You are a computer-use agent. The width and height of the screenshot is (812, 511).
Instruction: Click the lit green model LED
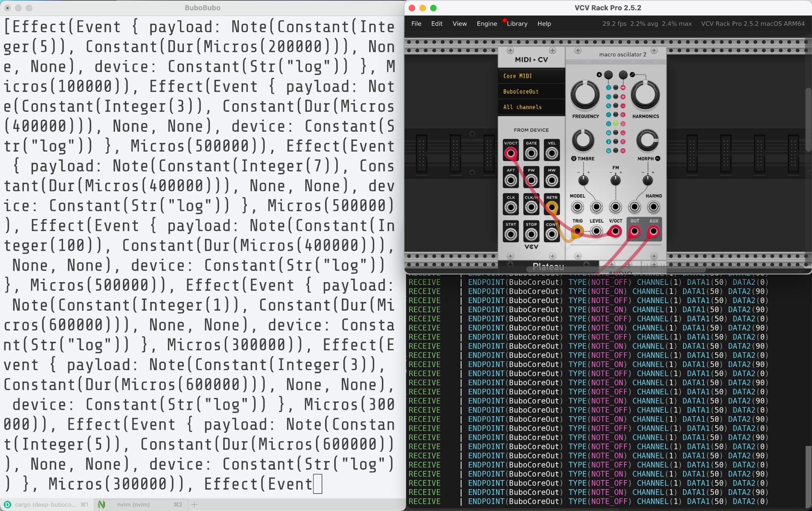(x=615, y=124)
